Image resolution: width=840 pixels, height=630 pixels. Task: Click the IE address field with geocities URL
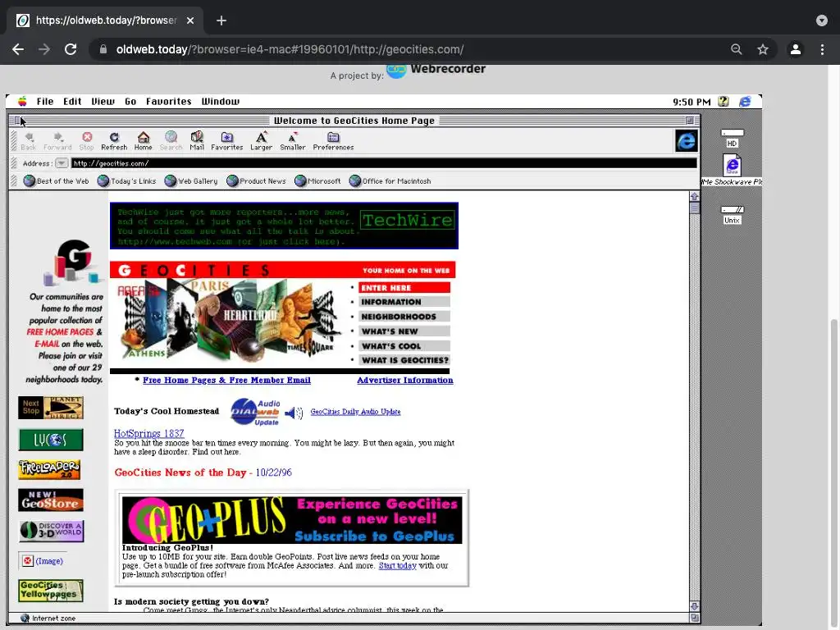384,163
